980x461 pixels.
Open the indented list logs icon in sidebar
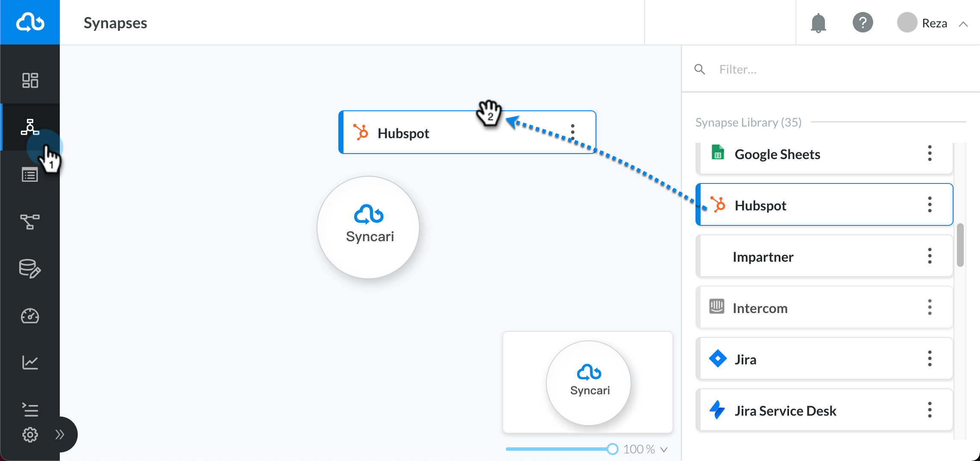point(30,410)
